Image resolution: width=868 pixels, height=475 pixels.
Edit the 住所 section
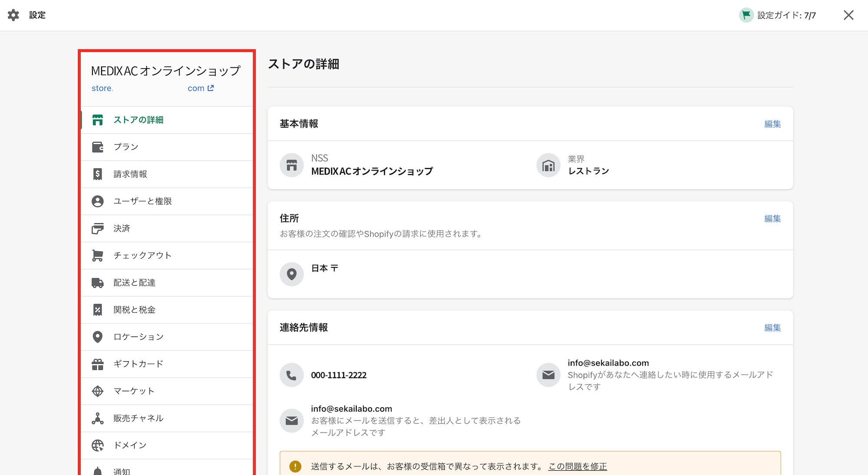point(773,219)
